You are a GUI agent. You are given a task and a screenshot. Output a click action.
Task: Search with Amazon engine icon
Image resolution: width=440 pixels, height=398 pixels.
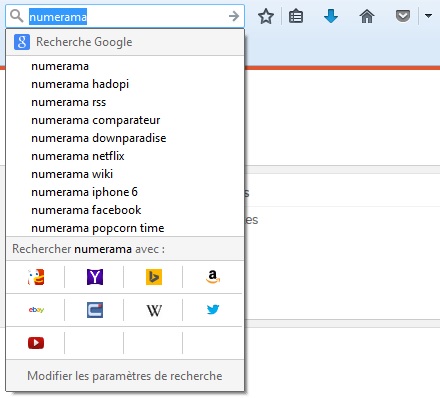click(x=213, y=277)
